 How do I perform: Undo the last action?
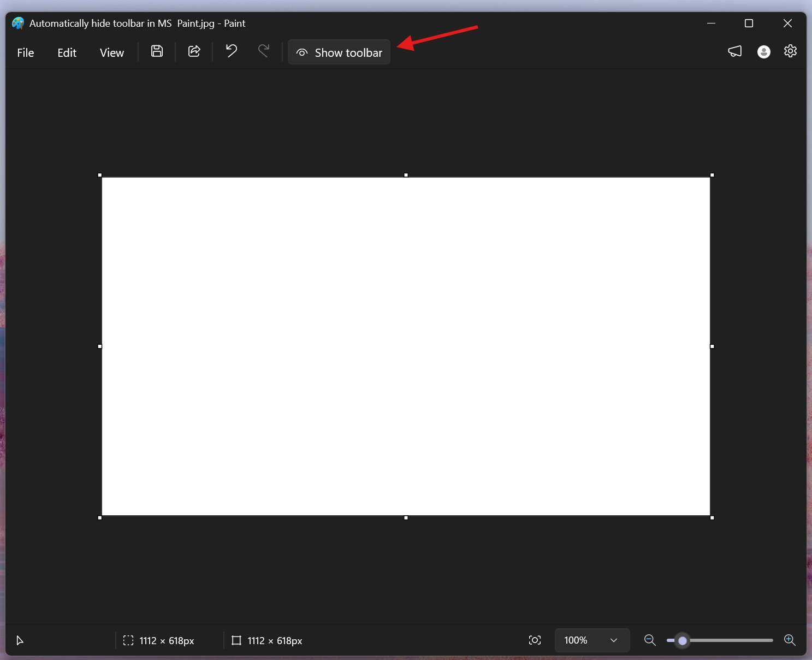(x=230, y=51)
